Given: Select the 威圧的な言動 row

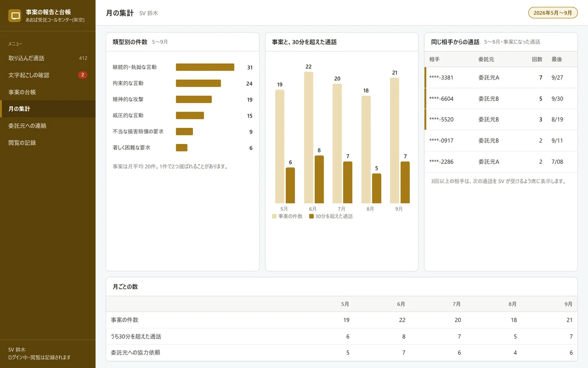Looking at the screenshot, I should pyautogui.click(x=182, y=115).
